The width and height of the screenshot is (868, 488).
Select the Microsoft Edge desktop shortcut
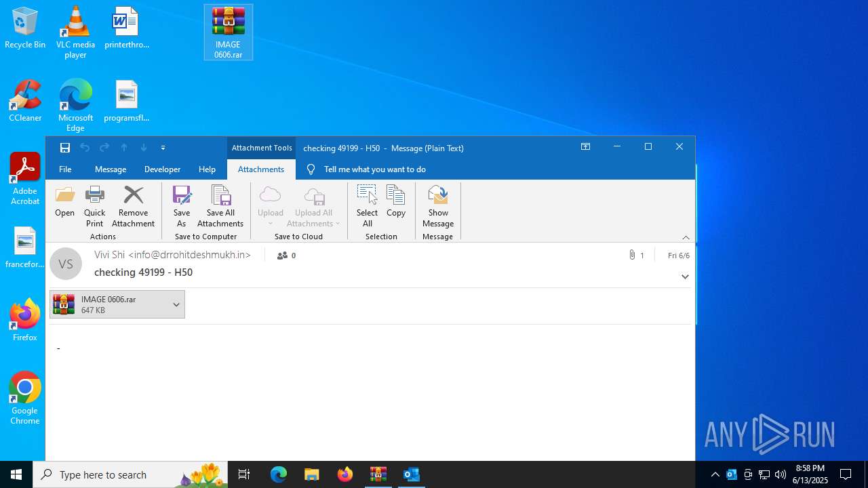[75, 106]
